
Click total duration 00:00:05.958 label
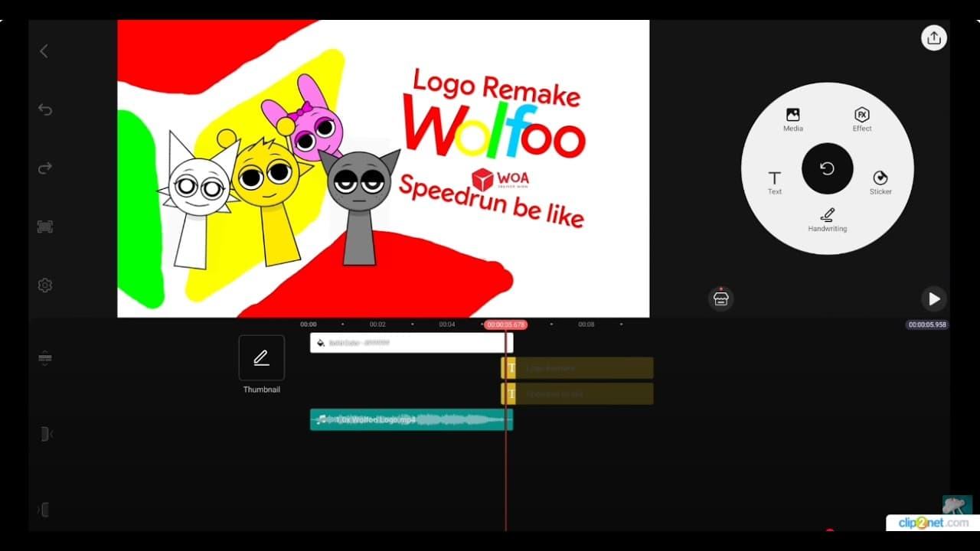(927, 324)
